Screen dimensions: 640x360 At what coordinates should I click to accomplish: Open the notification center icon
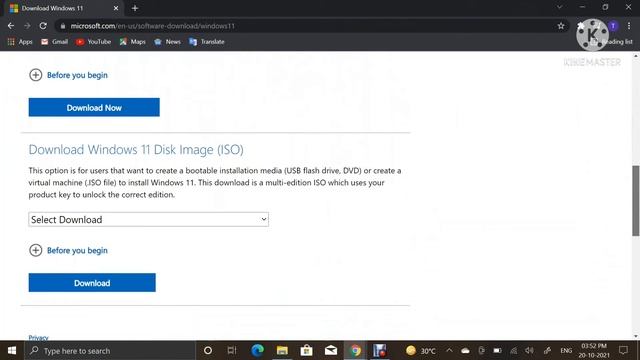(623, 351)
